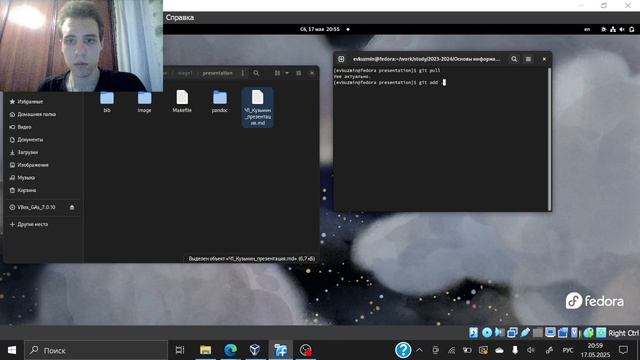640x360 pixels.
Task: Click the terminal search icon
Action: pyautogui.click(x=514, y=59)
